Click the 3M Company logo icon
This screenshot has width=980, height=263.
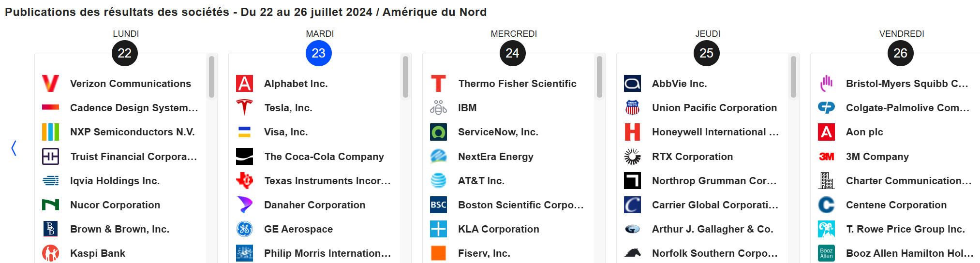click(826, 157)
